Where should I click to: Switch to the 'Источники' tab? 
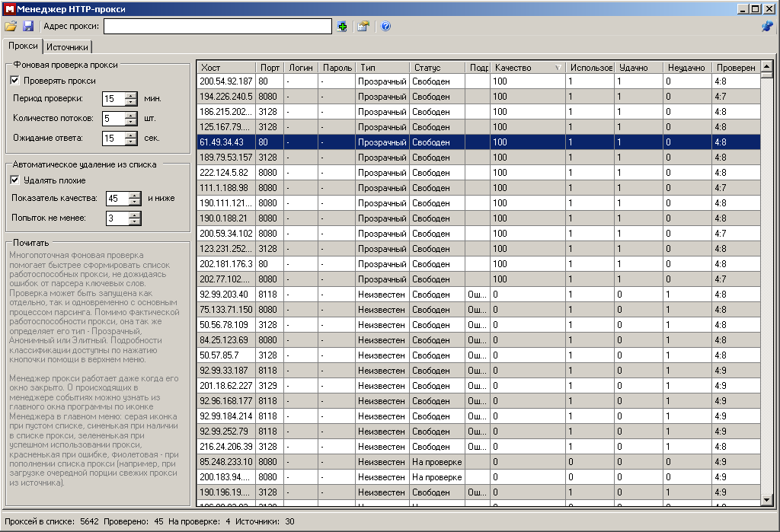(x=68, y=47)
